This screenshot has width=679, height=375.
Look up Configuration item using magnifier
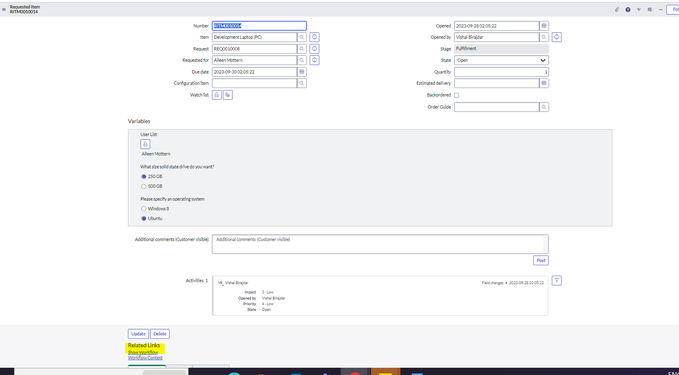[302, 83]
